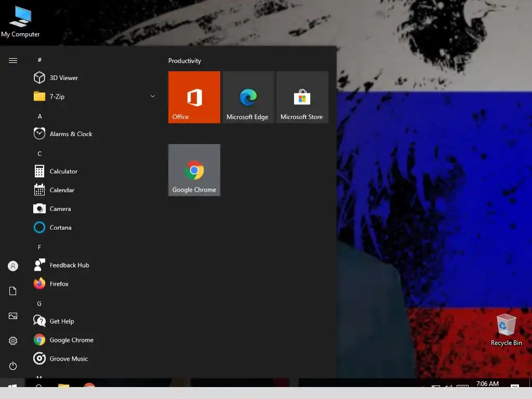
Task: Open the Get Help app icon
Action: (39, 321)
